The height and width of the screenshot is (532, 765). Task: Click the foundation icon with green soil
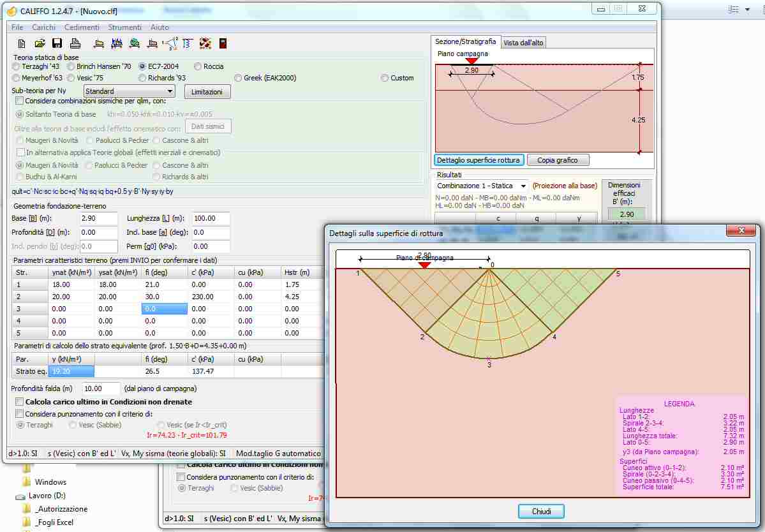134,43
